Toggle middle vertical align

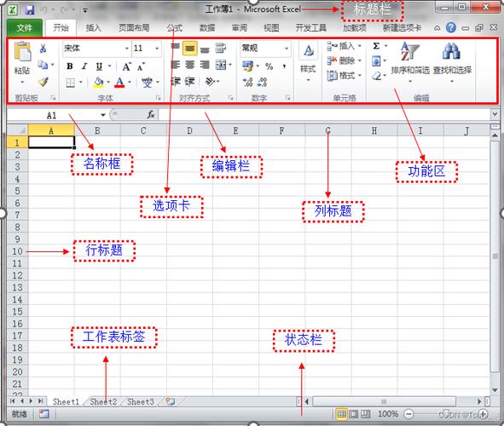[x=190, y=49]
